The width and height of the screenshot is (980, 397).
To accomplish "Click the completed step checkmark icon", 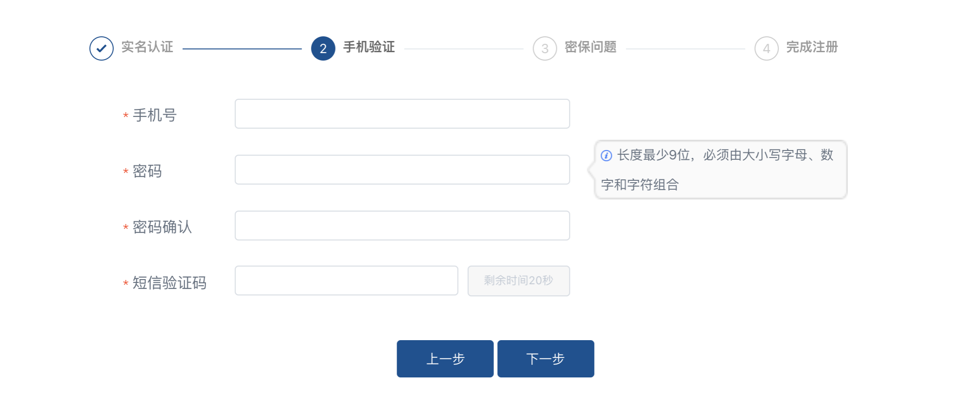I will pos(102,48).
